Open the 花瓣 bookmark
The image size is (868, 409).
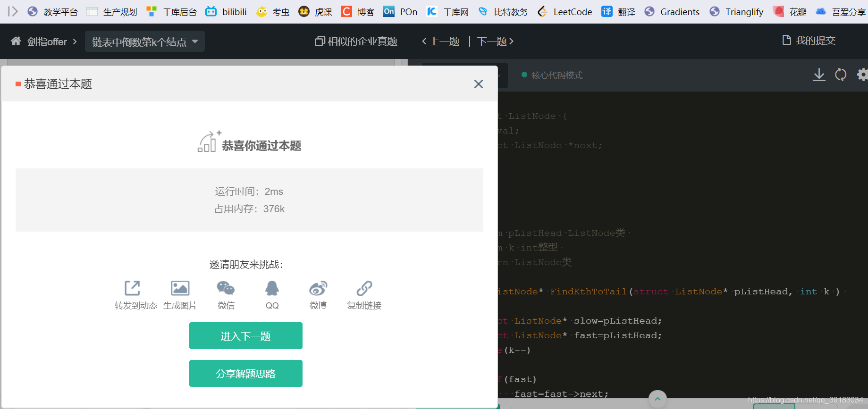790,12
